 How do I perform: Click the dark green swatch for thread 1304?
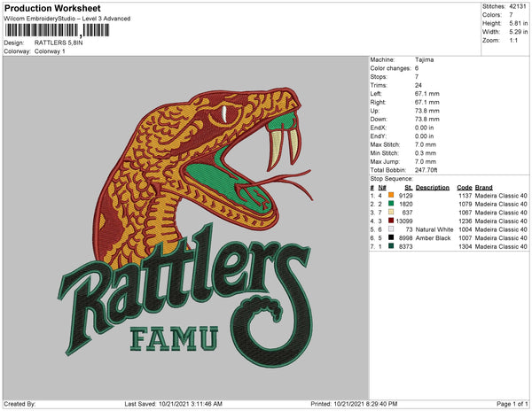[x=391, y=246]
